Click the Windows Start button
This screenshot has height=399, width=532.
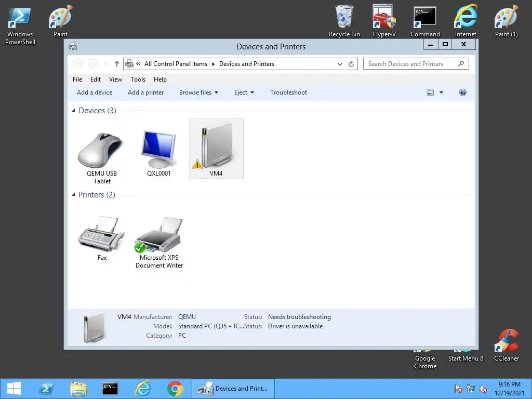tap(14, 389)
